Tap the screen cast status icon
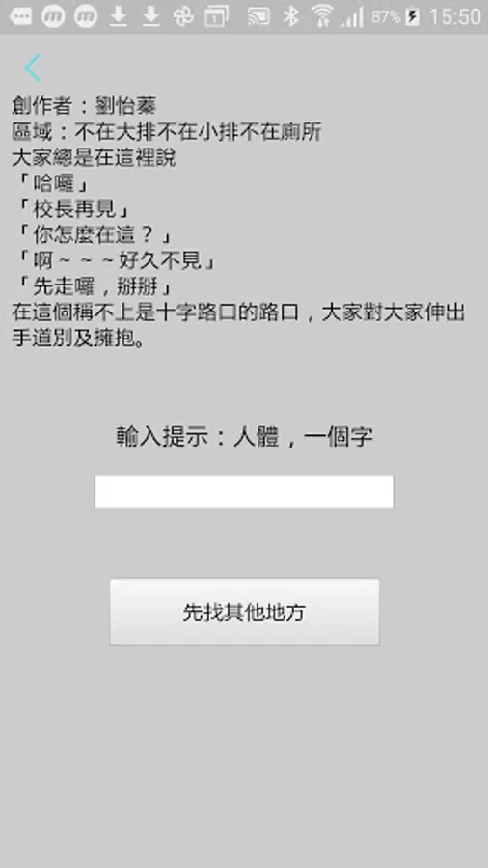 (258, 16)
